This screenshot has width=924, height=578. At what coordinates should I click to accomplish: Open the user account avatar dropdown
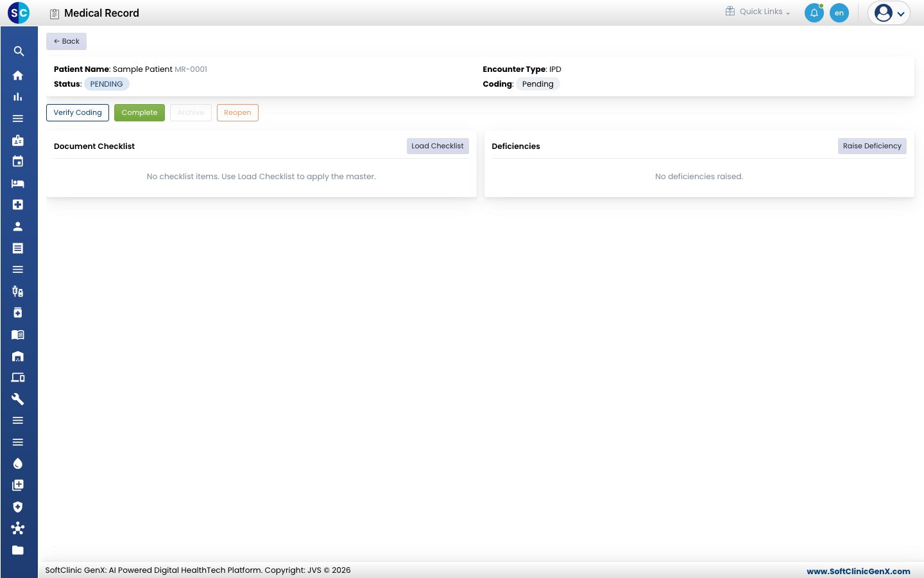[889, 13]
